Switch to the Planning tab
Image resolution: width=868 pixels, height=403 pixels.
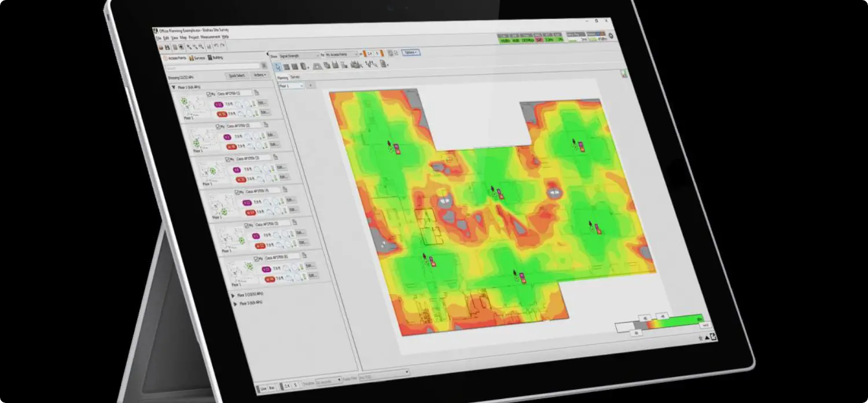click(x=282, y=77)
